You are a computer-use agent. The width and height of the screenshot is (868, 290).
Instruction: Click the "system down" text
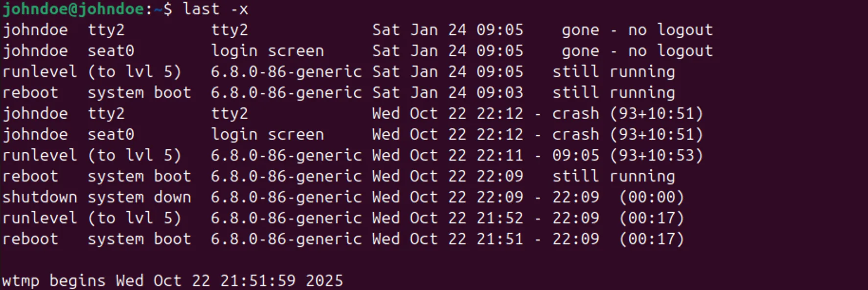(x=139, y=197)
